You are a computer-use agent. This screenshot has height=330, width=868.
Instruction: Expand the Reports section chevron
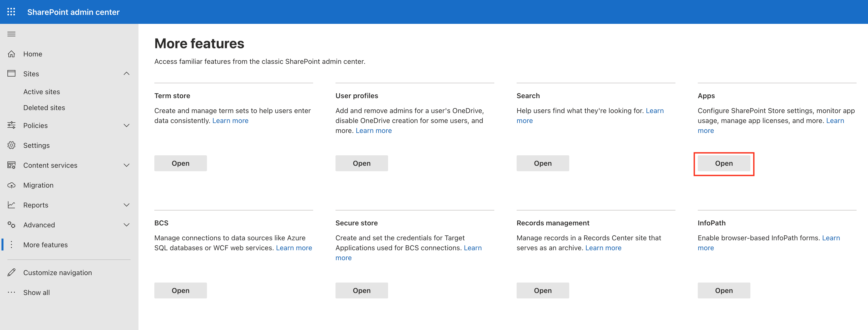(127, 205)
